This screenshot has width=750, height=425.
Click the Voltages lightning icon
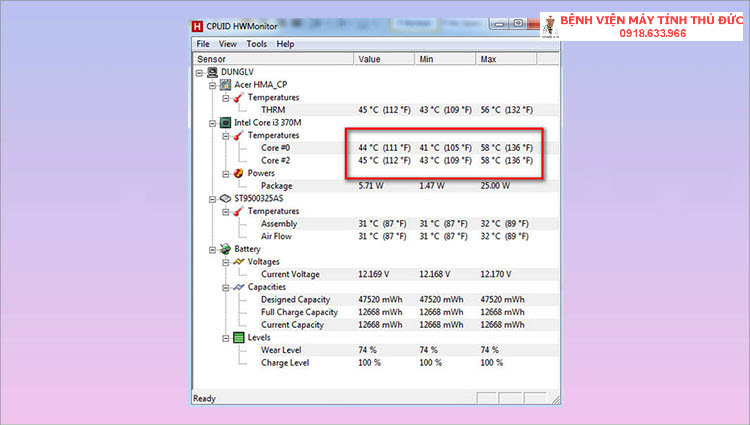click(238, 262)
